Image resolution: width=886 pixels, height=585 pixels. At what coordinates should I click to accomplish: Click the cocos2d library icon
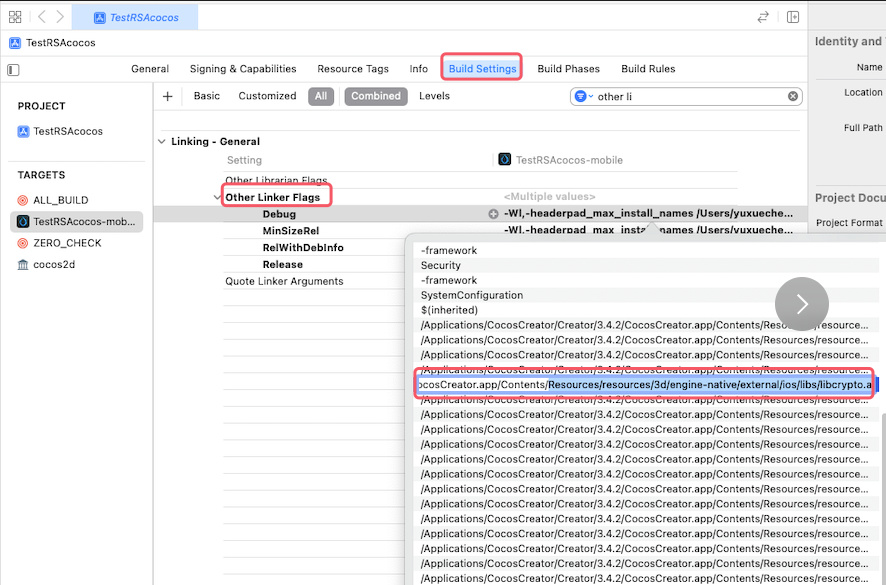click(23, 265)
